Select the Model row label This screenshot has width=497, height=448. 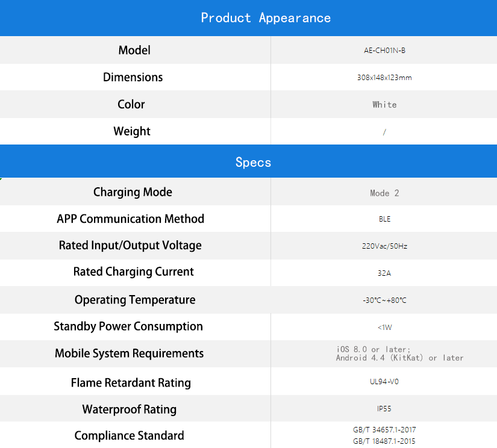134,50
